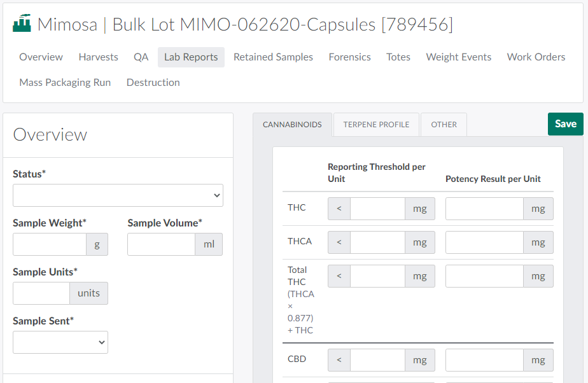
Task: Click the Sample Units input box
Action: coord(41,293)
